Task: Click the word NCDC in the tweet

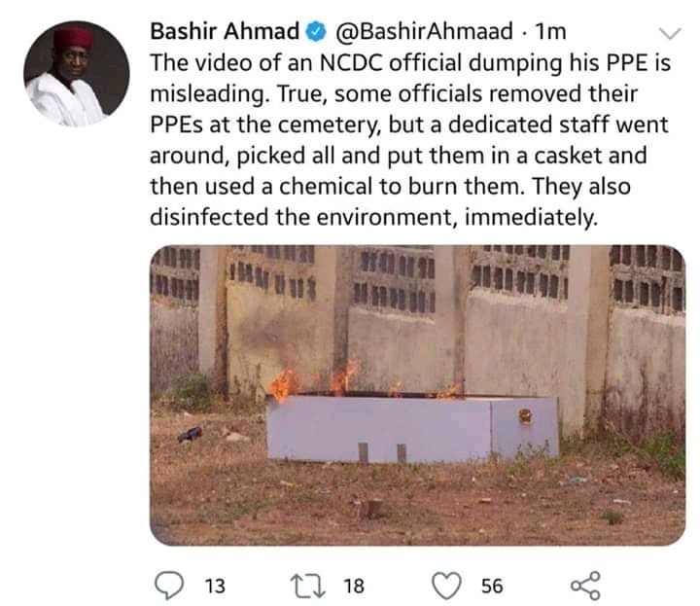Action: coord(351,63)
